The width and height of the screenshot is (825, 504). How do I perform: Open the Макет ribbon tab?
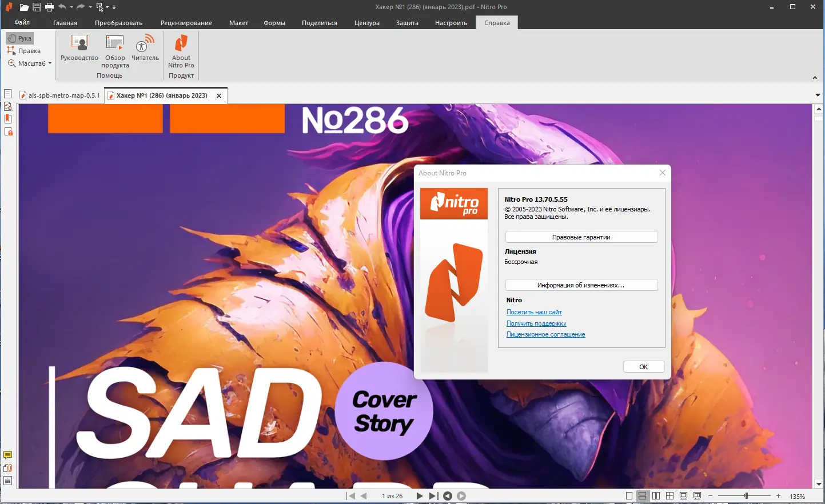click(238, 23)
